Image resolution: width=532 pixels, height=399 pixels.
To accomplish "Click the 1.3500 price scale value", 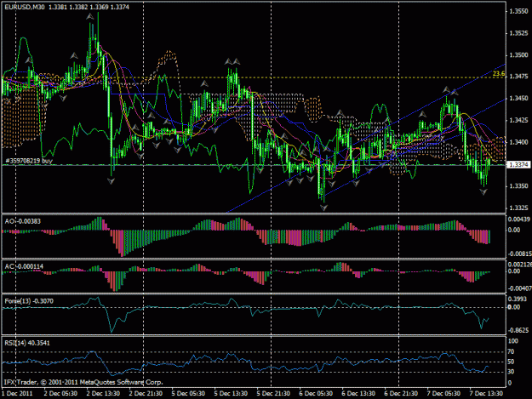I will pyautogui.click(x=518, y=55).
